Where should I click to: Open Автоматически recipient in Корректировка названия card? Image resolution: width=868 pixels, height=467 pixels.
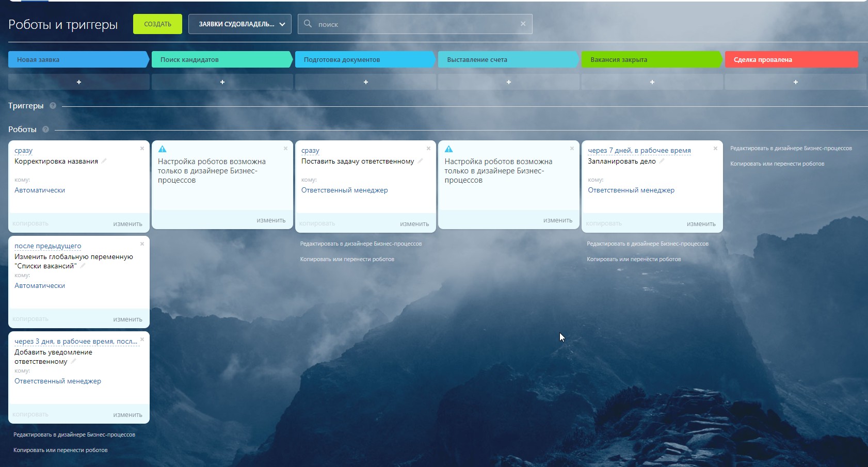[x=40, y=190]
